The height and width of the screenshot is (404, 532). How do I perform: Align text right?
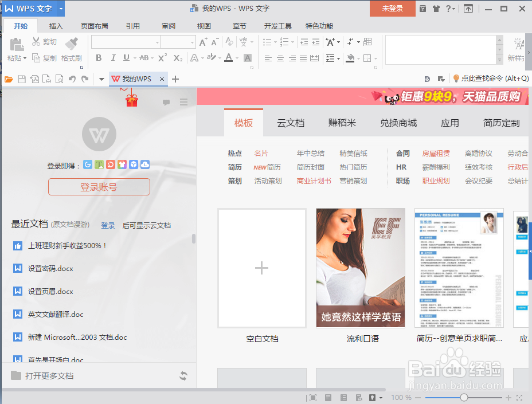[x=292, y=58]
